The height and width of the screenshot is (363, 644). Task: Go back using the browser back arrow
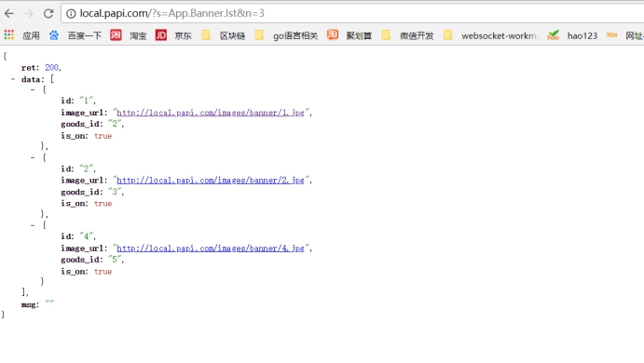coord(9,14)
